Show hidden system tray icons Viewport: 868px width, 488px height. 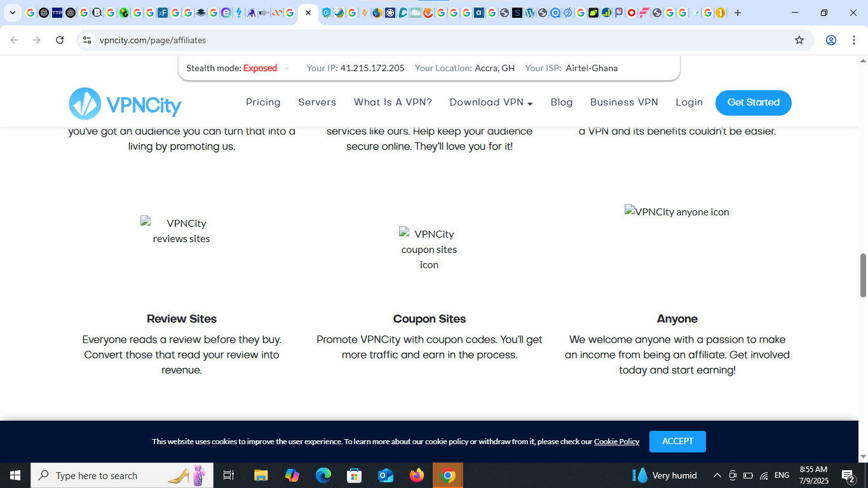click(x=717, y=475)
